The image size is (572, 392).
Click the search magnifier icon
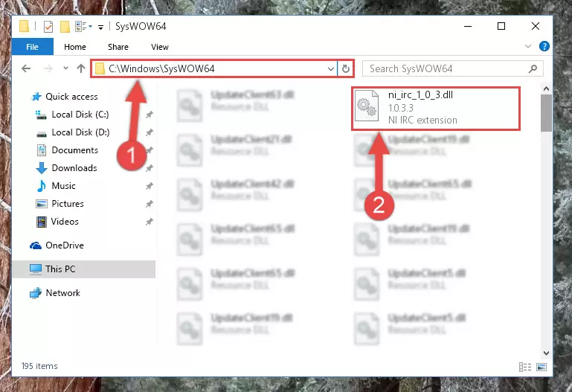[533, 68]
